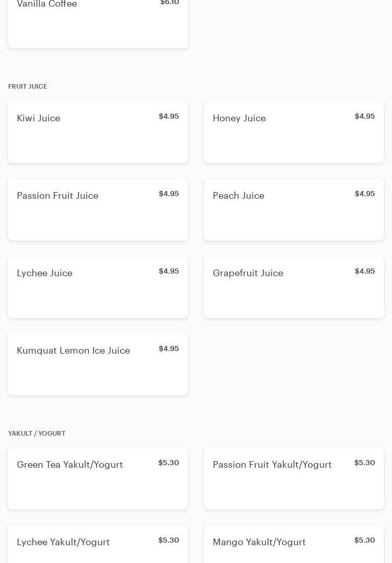
Task: Add Lychee Juice to order
Action: coord(98,287)
